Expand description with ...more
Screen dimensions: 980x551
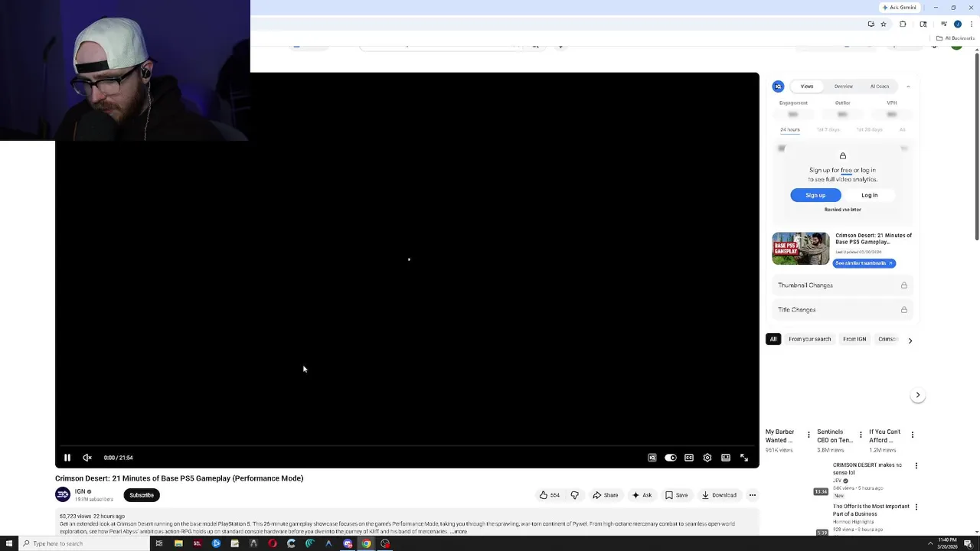458,531
